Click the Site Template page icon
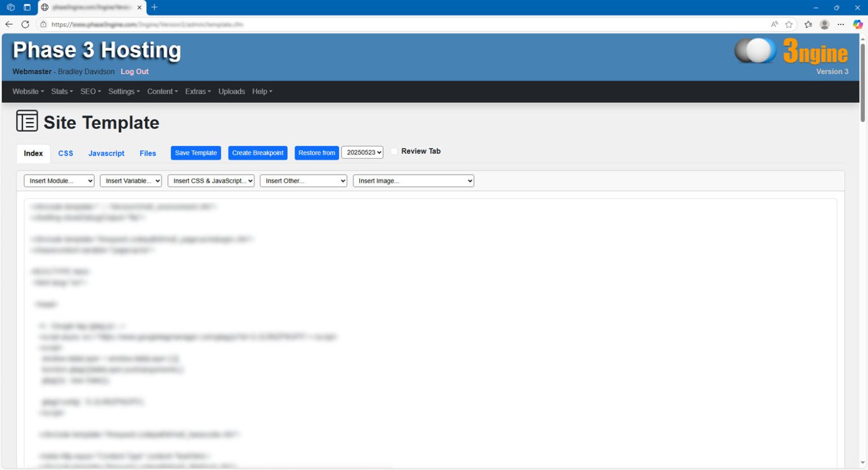The width and height of the screenshot is (868, 470). [27, 121]
